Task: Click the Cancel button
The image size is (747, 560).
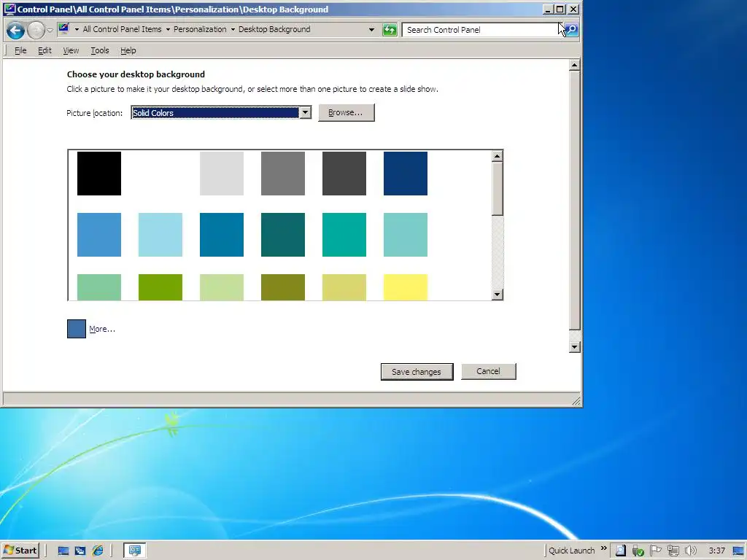Action: (x=488, y=371)
